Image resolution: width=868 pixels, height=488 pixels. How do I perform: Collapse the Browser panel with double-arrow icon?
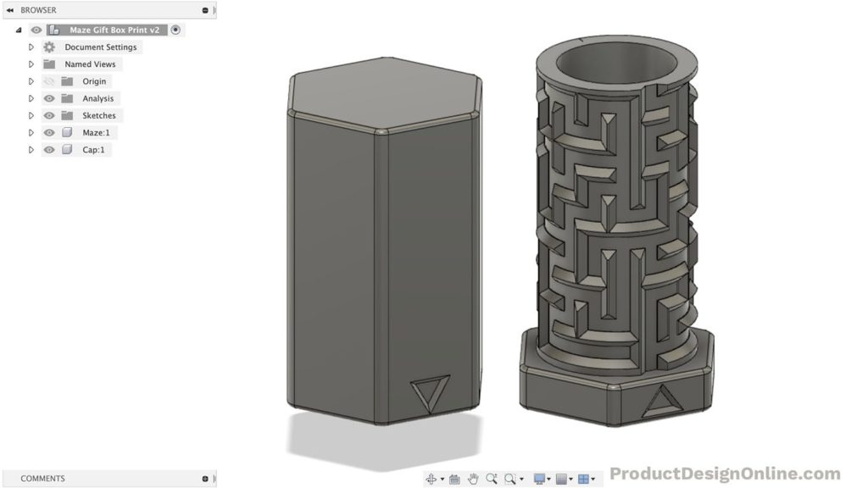[x=10, y=10]
